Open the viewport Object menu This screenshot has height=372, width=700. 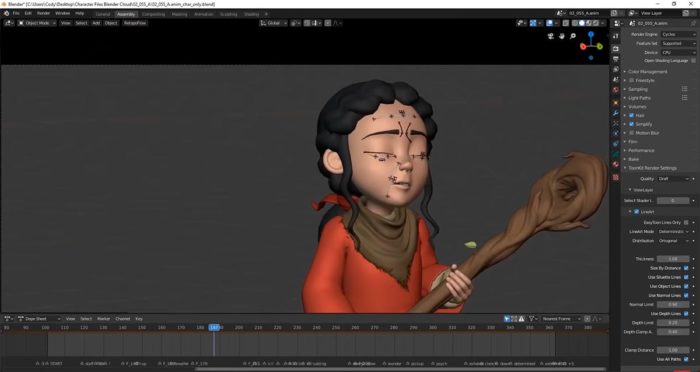click(x=111, y=23)
